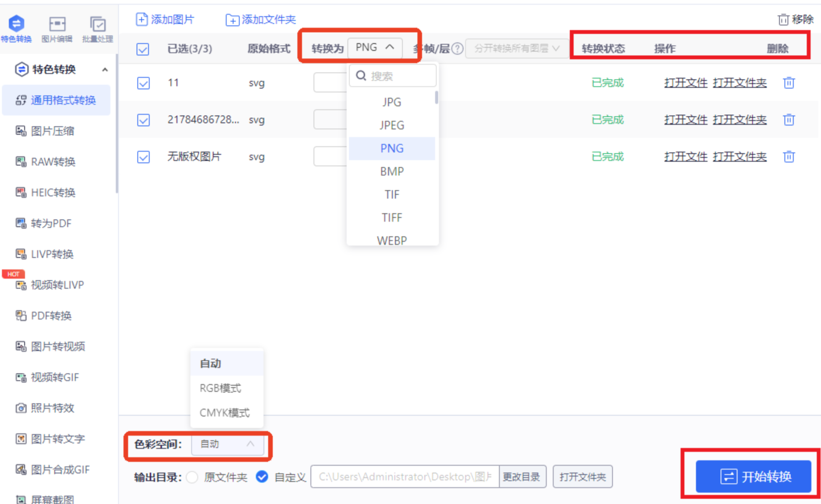Collapse the 特色转换 sidebar section
Viewport: 821px width, 504px height.
click(105, 70)
